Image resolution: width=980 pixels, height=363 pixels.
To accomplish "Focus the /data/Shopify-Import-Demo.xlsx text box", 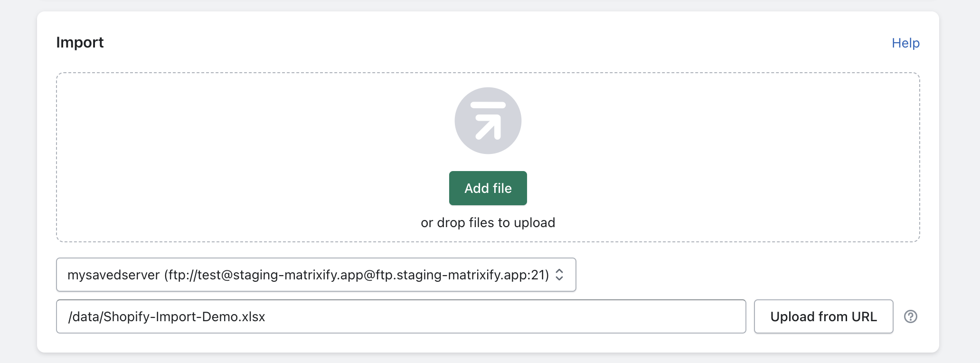I will (401, 316).
